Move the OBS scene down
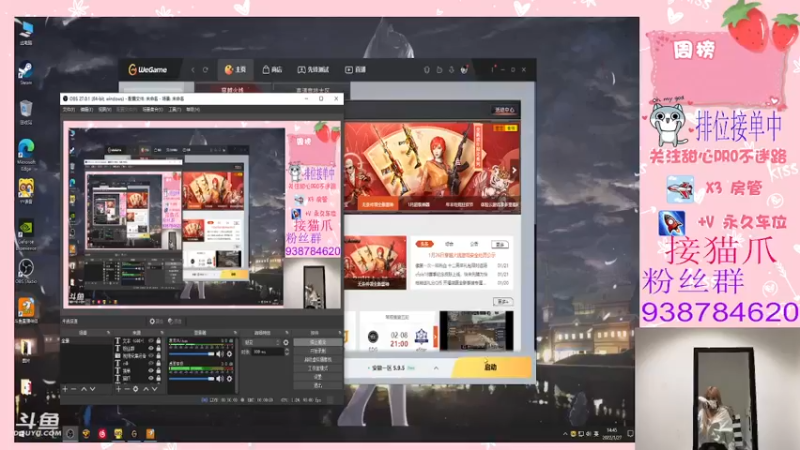 point(92,389)
